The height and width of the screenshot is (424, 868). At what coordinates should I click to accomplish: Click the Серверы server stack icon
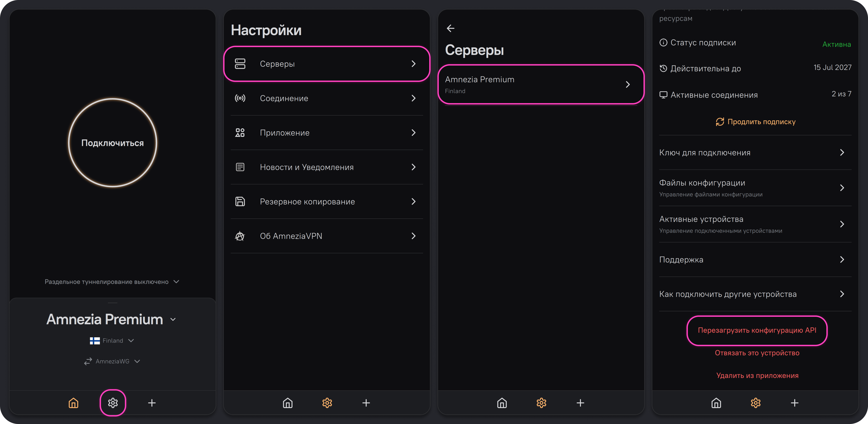point(240,64)
